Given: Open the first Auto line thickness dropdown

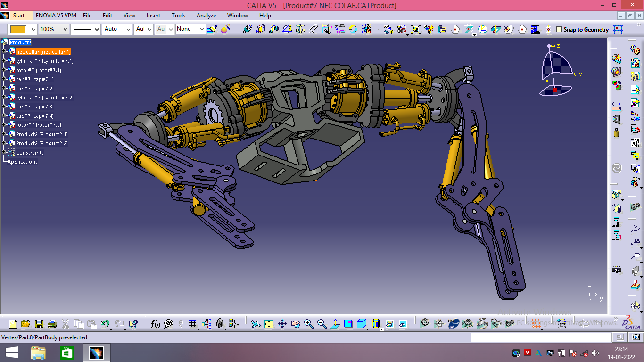Looking at the screenshot, I should point(128,29).
